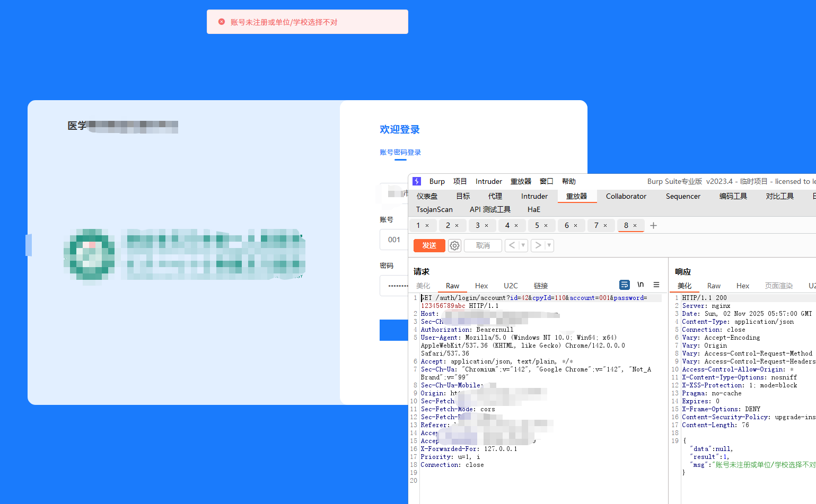Close Repeater tab 3

pos(487,226)
